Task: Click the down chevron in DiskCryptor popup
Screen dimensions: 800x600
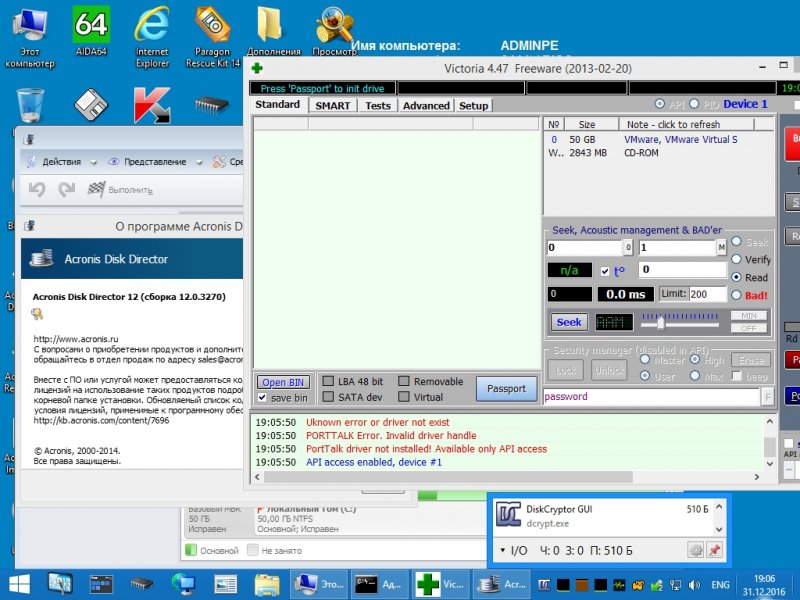Action: [x=719, y=529]
